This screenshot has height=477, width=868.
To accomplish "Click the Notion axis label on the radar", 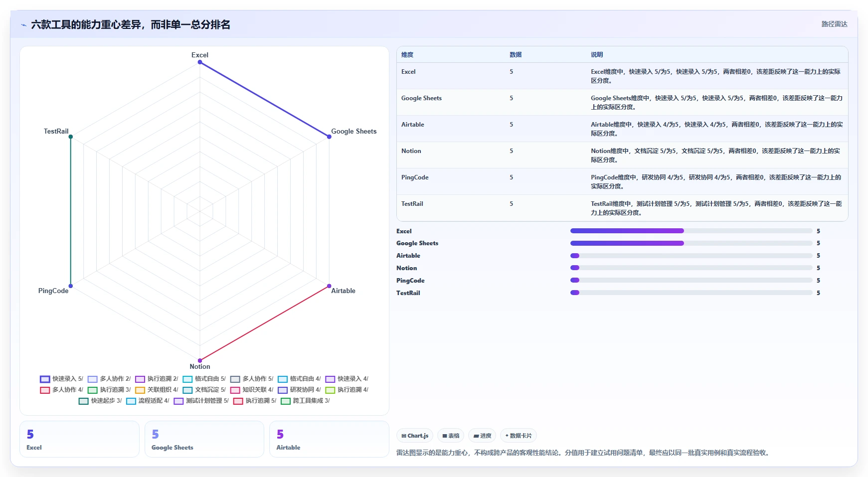I will click(x=200, y=366).
